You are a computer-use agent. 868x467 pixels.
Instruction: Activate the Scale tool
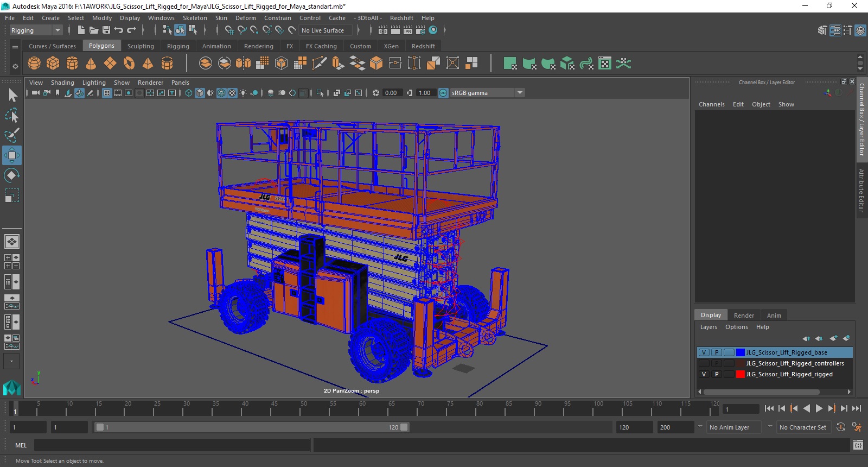(x=12, y=195)
